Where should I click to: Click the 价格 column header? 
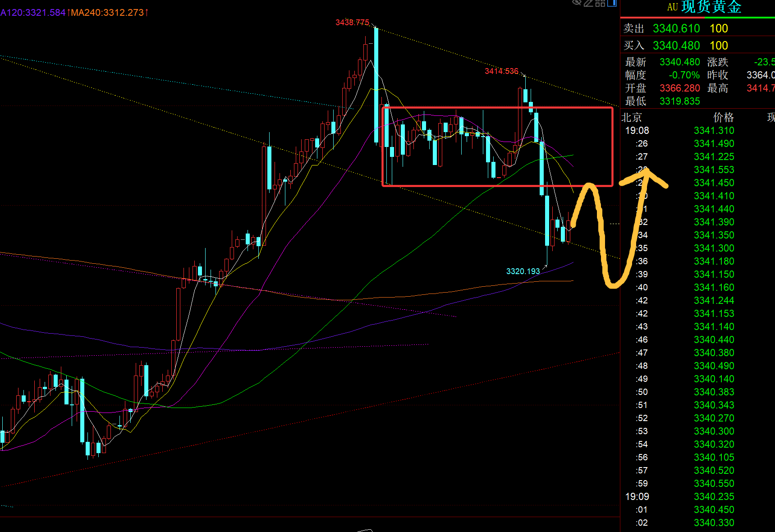coord(723,118)
